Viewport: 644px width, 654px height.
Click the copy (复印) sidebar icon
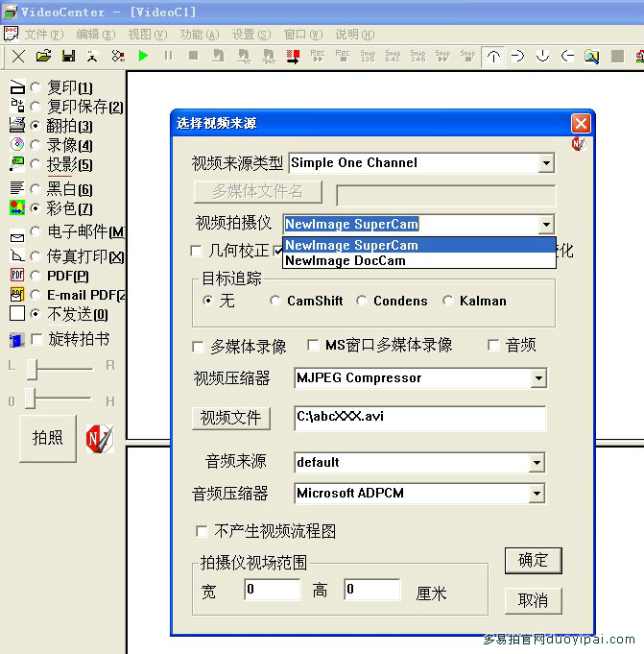click(17, 86)
